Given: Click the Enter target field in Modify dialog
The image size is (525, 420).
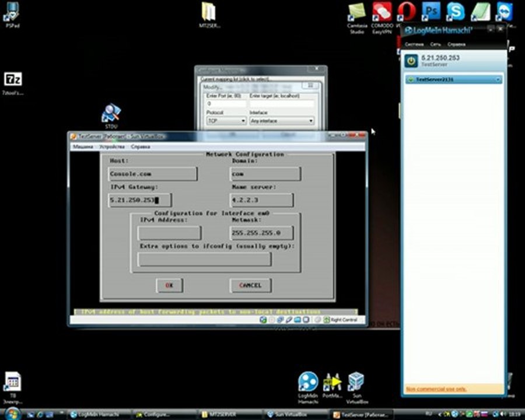Looking at the screenshot, I should click(282, 104).
